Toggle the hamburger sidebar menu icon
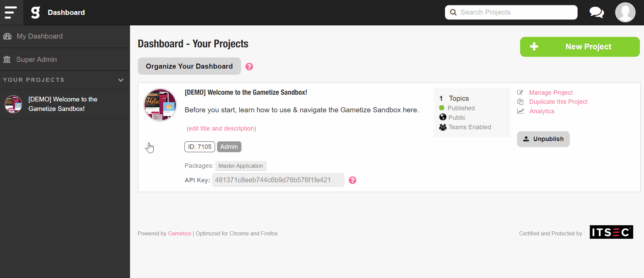644x278 pixels. pyautogui.click(x=11, y=13)
